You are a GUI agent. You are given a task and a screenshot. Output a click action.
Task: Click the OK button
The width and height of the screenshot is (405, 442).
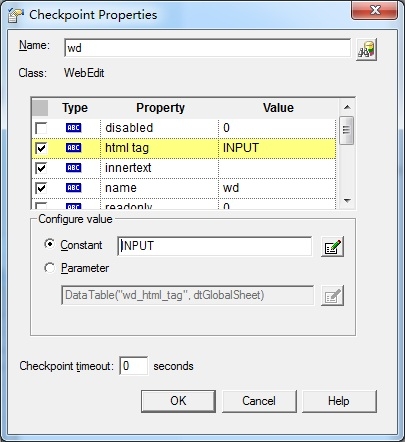[178, 401]
